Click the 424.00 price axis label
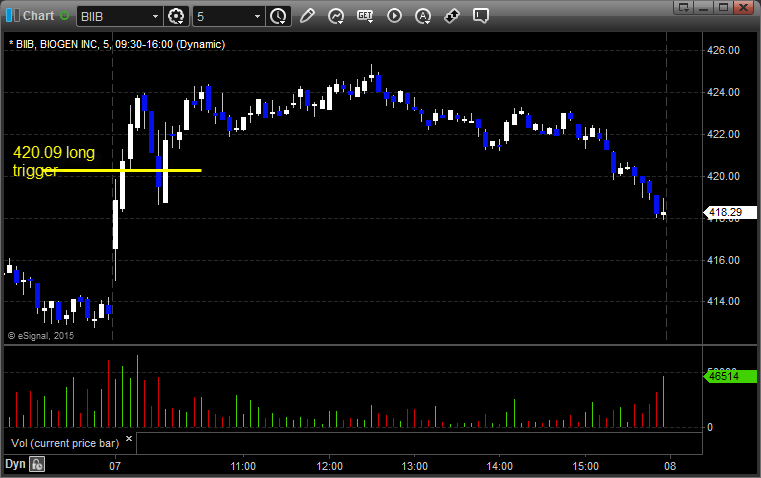Viewport: 761px width, 478px height. 723,92
